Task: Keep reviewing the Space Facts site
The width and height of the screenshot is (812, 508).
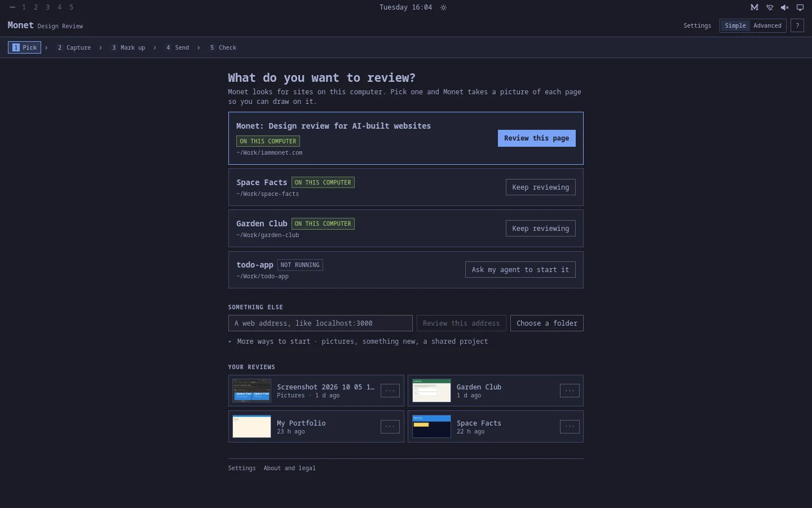Action: [541, 187]
